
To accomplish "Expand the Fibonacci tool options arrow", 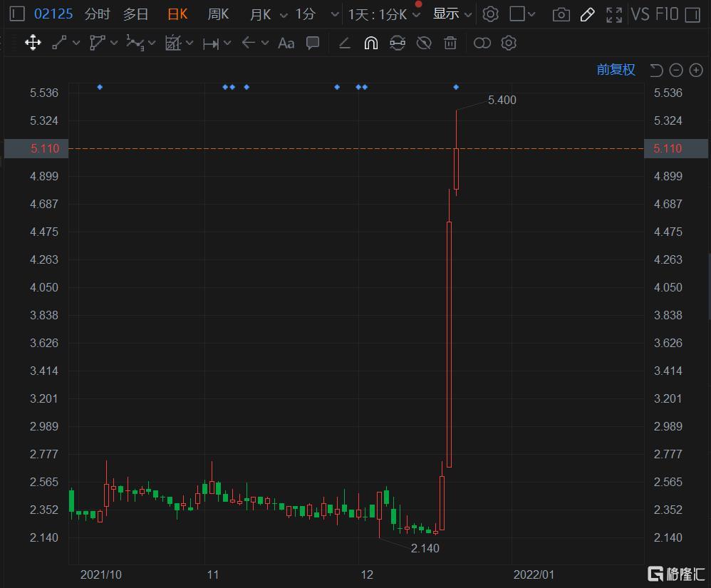I will tap(190, 43).
